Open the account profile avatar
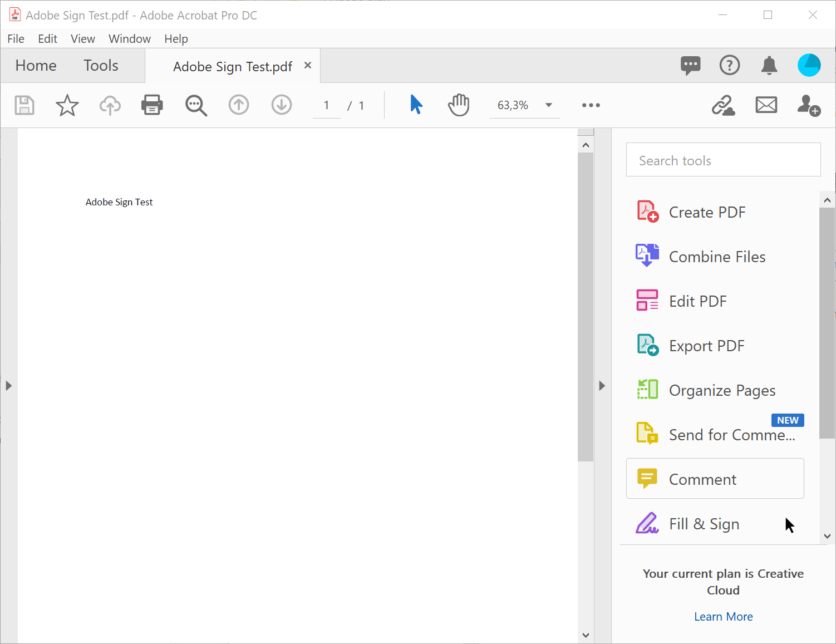The image size is (836, 644). click(809, 65)
